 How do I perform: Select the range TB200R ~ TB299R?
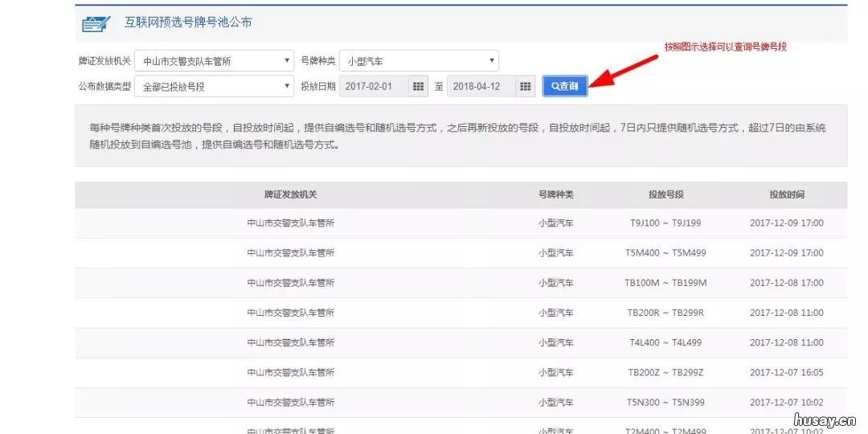point(666,313)
